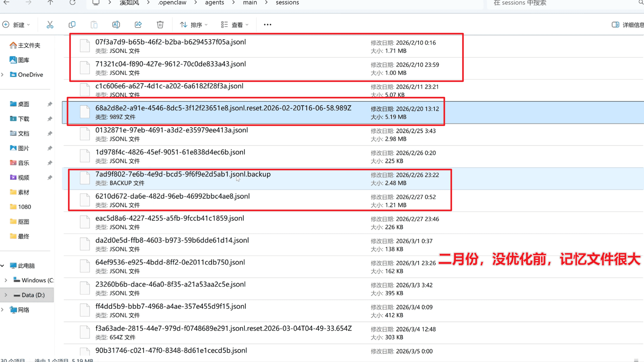The height and width of the screenshot is (362, 644).
Task: Select the Rename icon
Action: tap(116, 24)
